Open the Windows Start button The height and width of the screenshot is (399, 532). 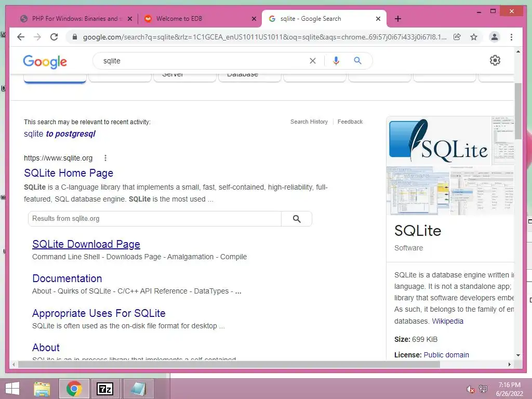[12, 389]
